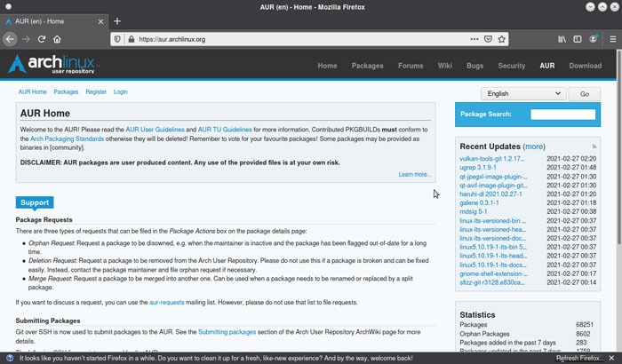Click the Register link
This screenshot has height=364, width=622.
coord(96,91)
